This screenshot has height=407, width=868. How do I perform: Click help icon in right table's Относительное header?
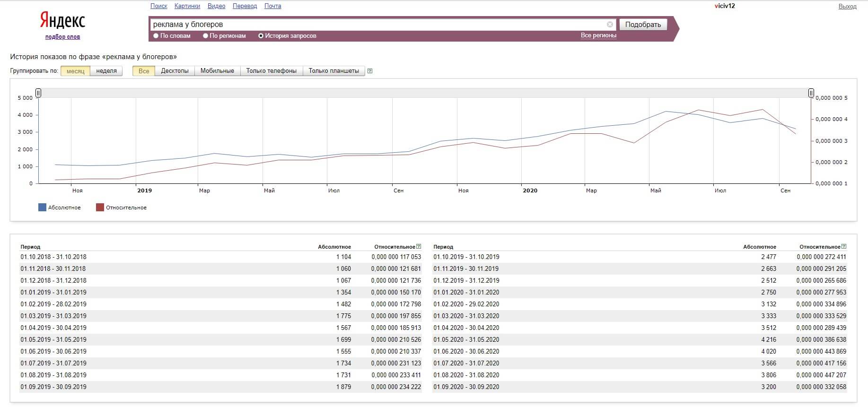(x=844, y=246)
